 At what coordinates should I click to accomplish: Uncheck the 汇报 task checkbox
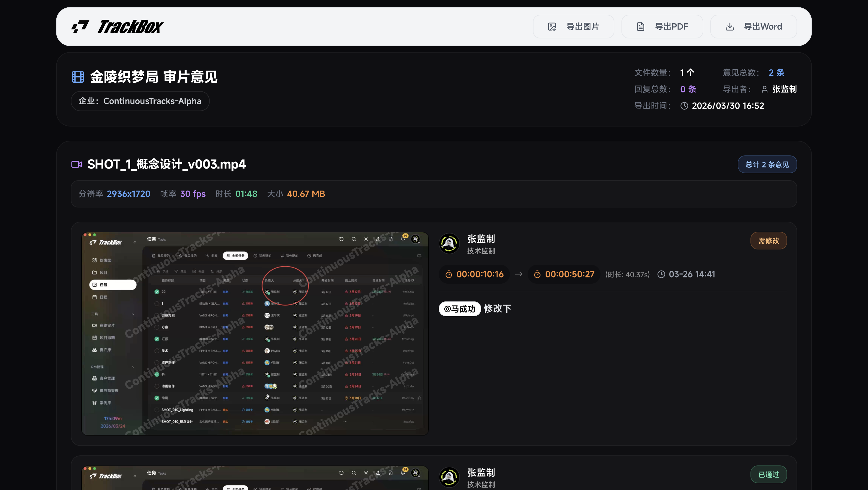157,339
